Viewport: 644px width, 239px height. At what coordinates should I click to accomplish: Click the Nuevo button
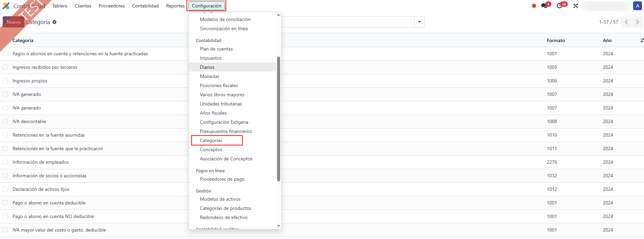coord(13,22)
